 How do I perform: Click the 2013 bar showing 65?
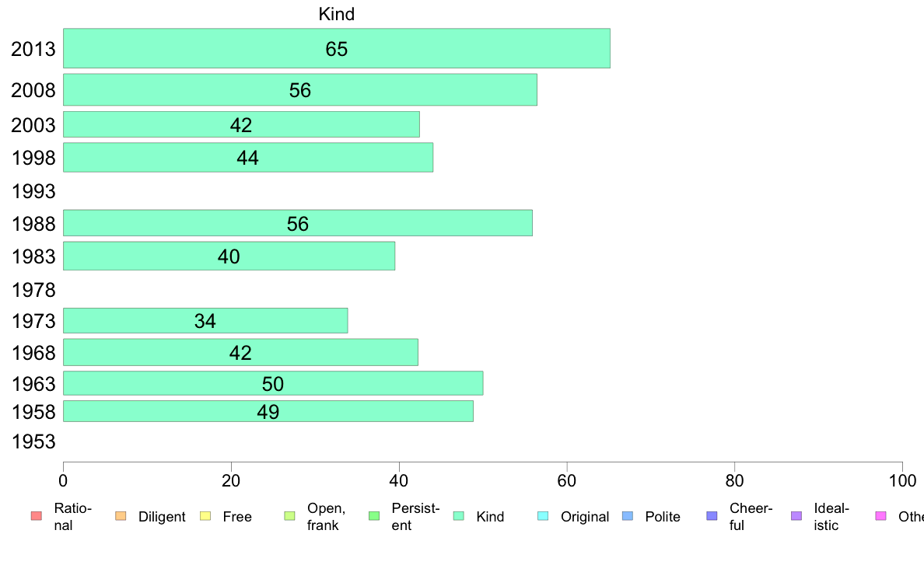click(x=337, y=48)
